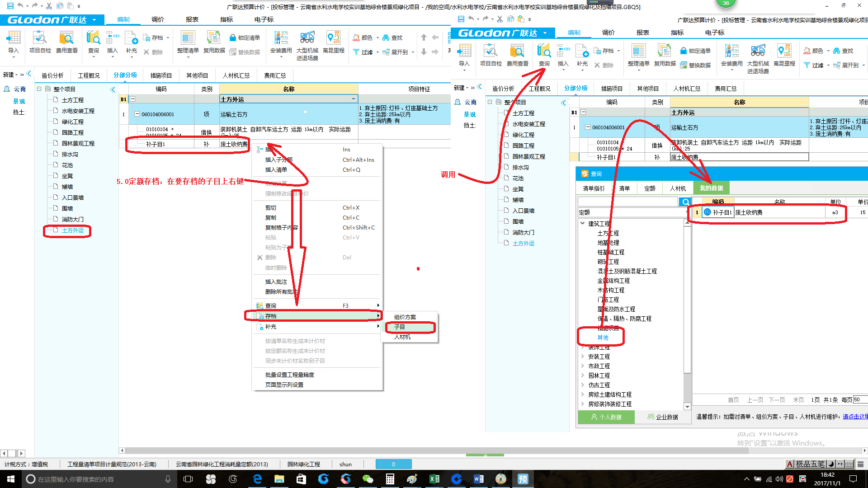The width and height of the screenshot is (868, 488).
Task: Switch to 报表 tab in left window
Action: coord(192,19)
